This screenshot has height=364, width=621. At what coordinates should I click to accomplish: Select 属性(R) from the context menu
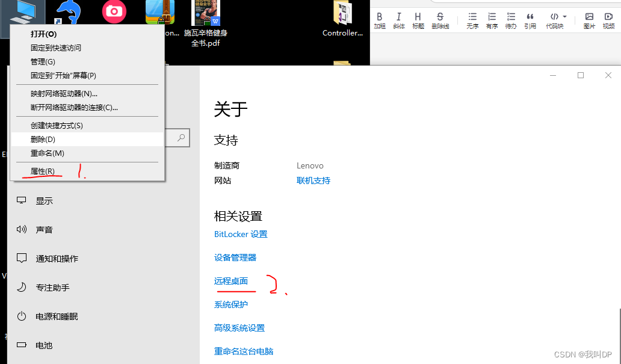(41, 170)
